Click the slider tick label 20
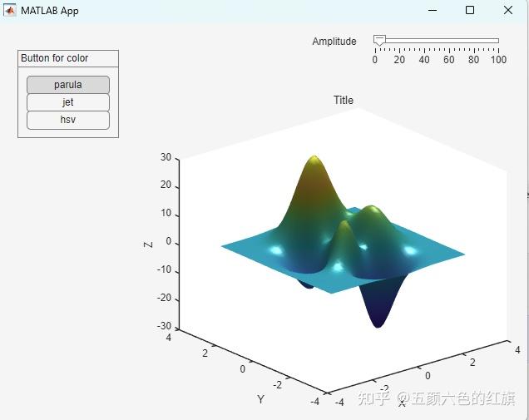529x420 pixels. pos(399,60)
